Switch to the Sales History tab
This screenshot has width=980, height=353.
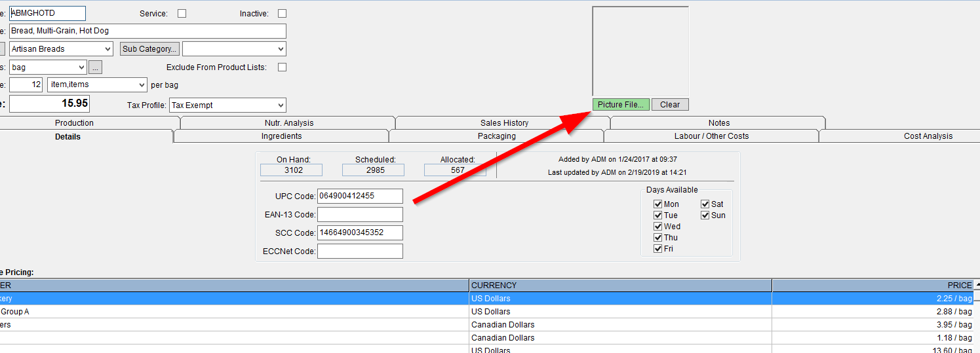click(x=504, y=123)
